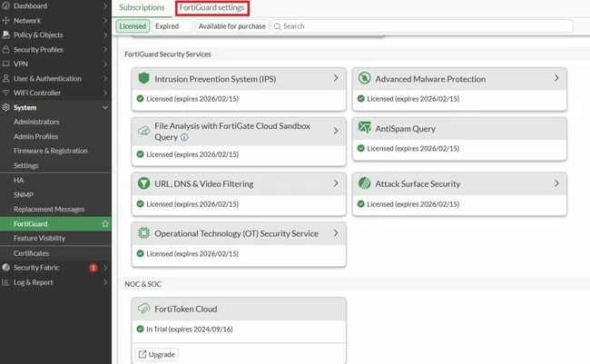Select the Licensed filter button
Image resolution: width=590 pixels, height=364 pixels.
133,26
